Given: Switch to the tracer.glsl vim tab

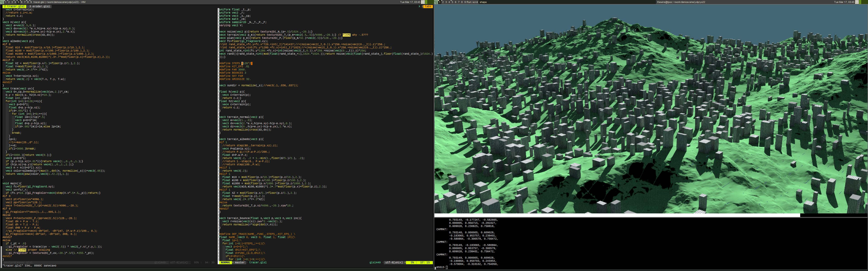Looking at the screenshot, I should 14,6.
